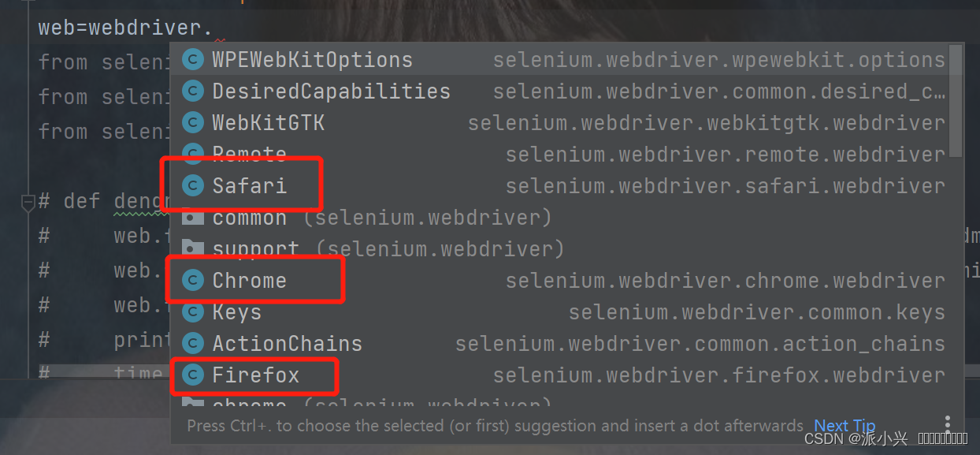Select the Safari completion suggestion

[x=250, y=186]
